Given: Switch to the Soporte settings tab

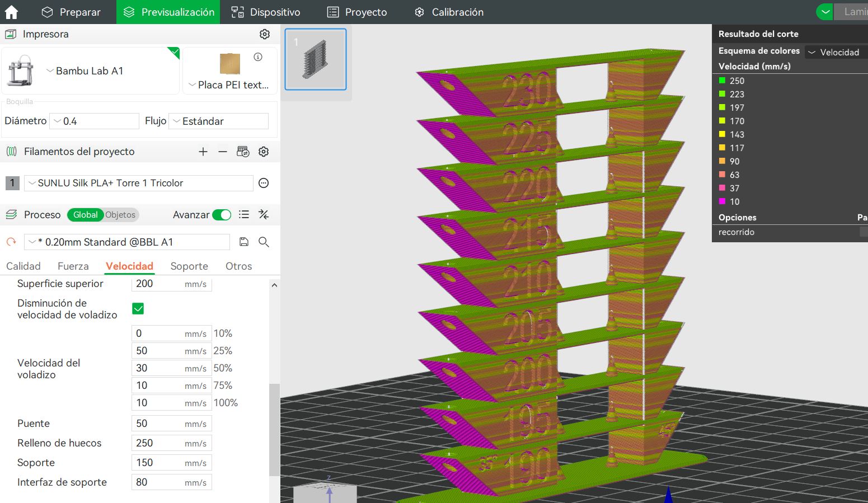Looking at the screenshot, I should pos(189,266).
